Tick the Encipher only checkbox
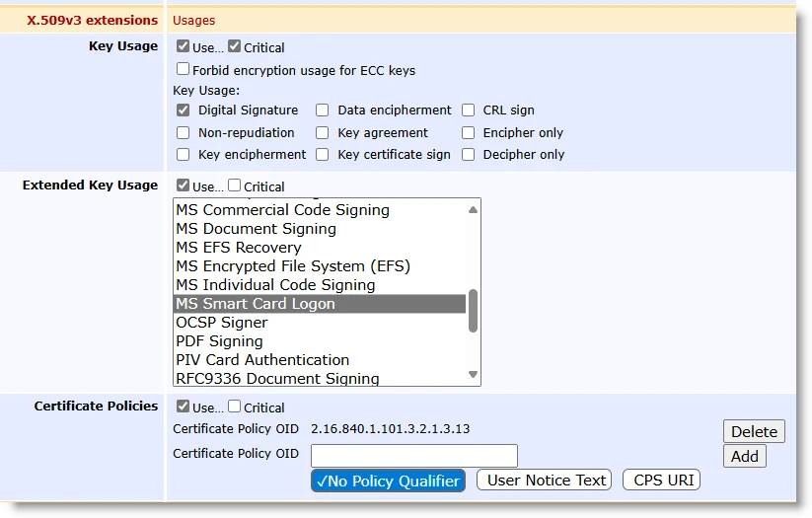 468,132
